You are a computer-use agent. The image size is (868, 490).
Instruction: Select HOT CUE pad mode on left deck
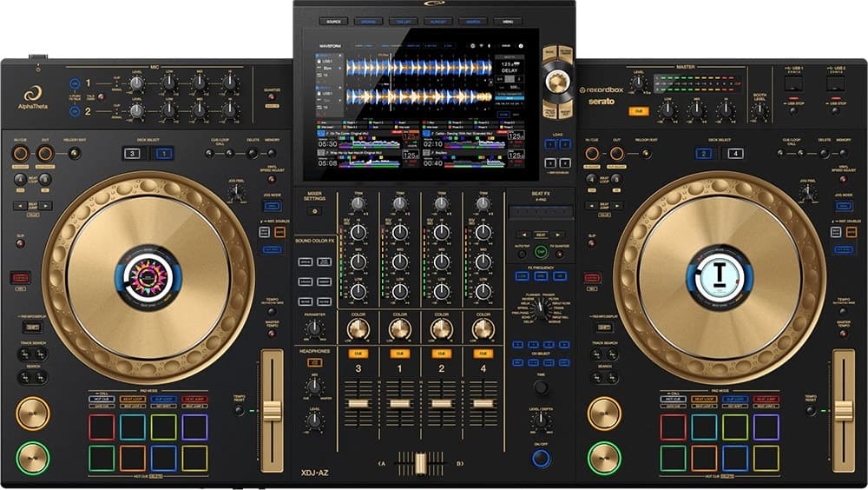pos(102,399)
